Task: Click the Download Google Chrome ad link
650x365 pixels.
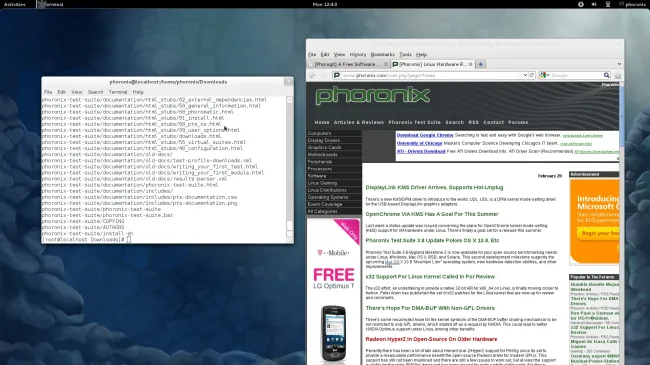Action: pos(425,135)
